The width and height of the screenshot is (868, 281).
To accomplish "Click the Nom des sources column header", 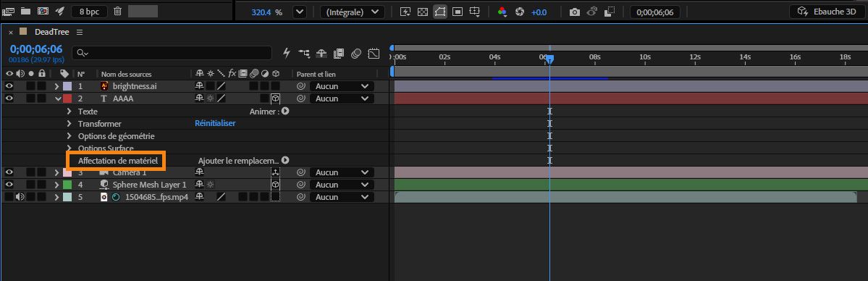I will click(x=126, y=74).
